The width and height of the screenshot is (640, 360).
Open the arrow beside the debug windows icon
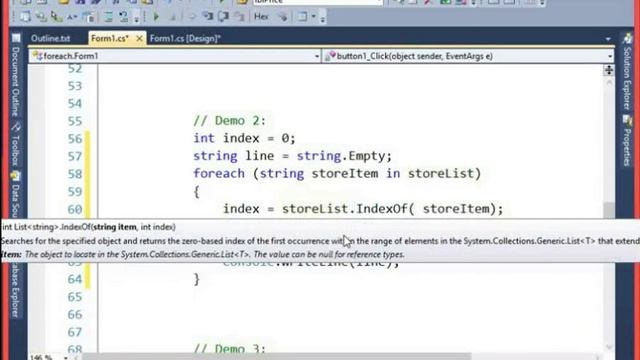pos(313,17)
